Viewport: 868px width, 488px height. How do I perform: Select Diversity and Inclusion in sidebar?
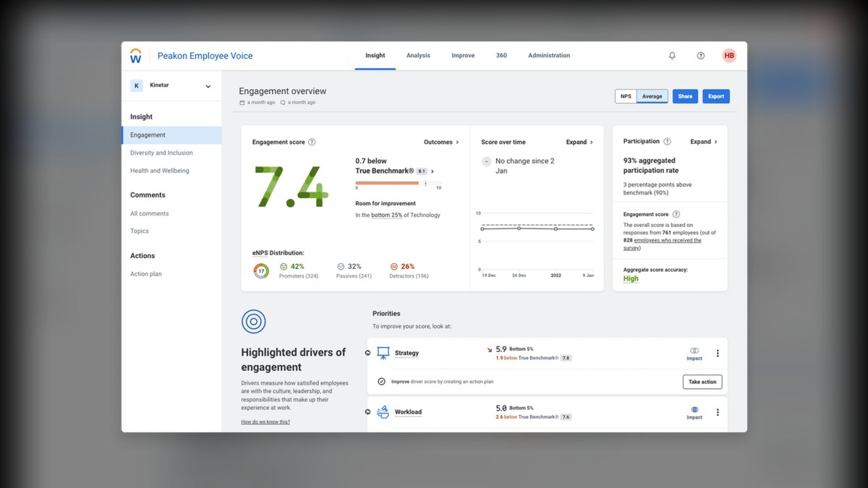pyautogui.click(x=161, y=153)
